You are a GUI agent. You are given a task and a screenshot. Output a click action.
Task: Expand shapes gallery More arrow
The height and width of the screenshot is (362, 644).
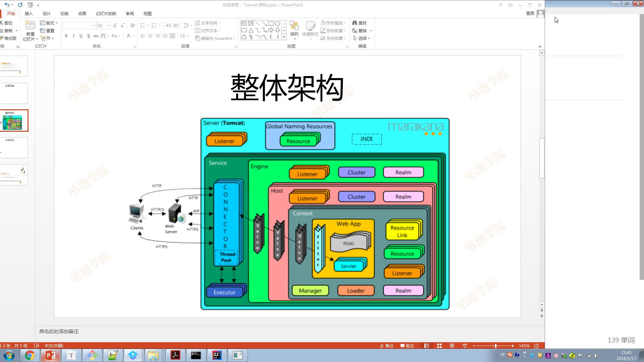[284, 37]
